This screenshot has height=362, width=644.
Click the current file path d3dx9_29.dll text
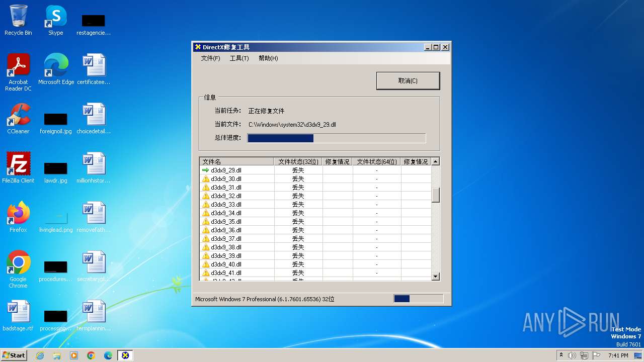pos(292,125)
